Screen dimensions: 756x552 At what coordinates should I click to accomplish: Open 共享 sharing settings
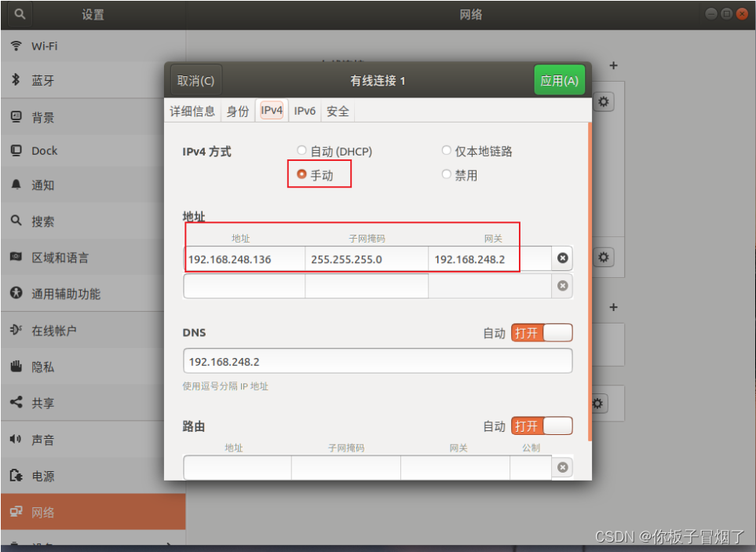tap(93, 403)
